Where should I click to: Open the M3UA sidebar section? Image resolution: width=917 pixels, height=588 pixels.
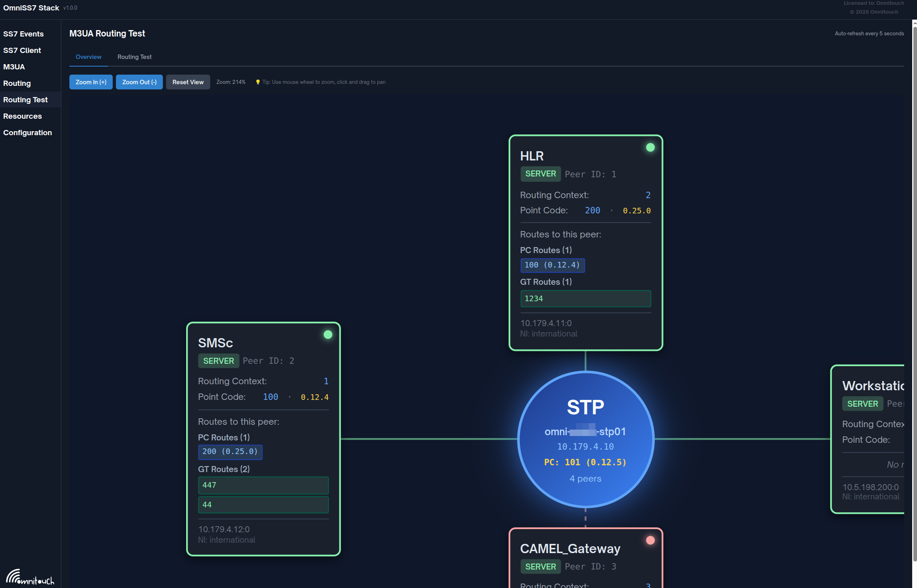14,67
